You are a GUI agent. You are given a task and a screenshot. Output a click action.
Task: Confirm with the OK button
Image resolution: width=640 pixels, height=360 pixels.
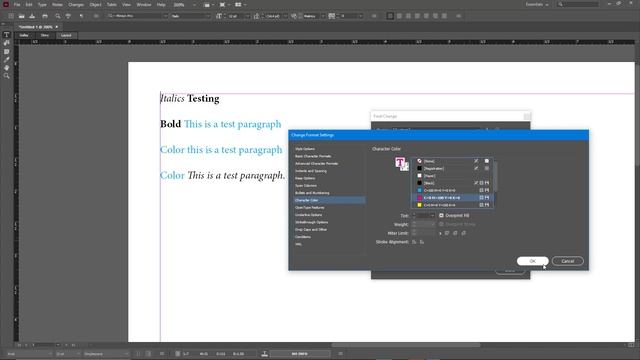pos(532,261)
